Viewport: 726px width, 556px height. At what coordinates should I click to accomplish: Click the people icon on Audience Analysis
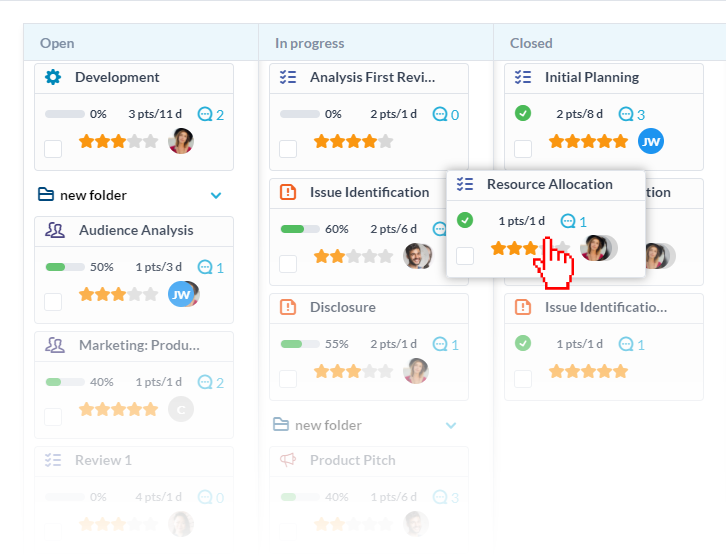[x=55, y=230]
